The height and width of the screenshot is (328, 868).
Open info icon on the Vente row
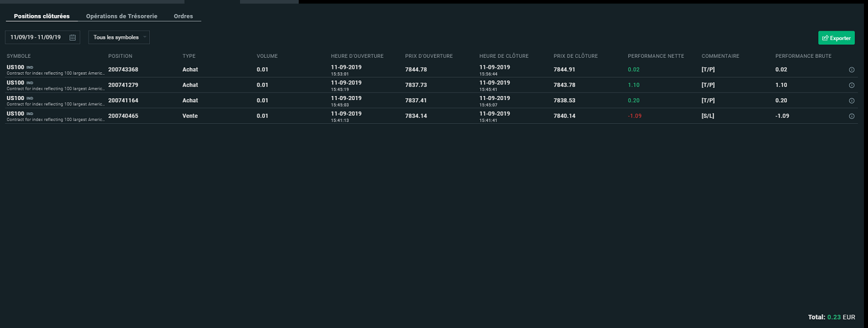click(852, 116)
